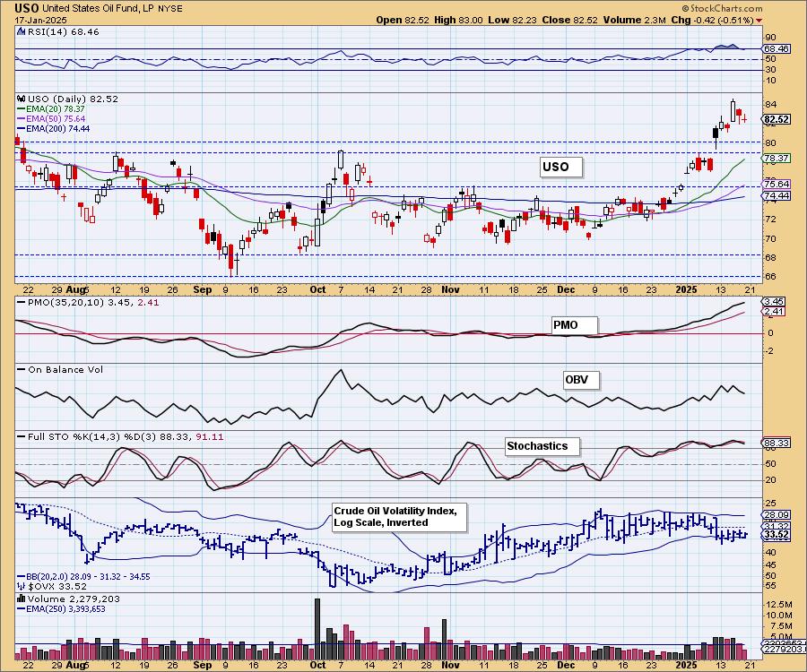
Task: Click the histogram icon beside Volume 2,279,203
Action: click(22, 599)
